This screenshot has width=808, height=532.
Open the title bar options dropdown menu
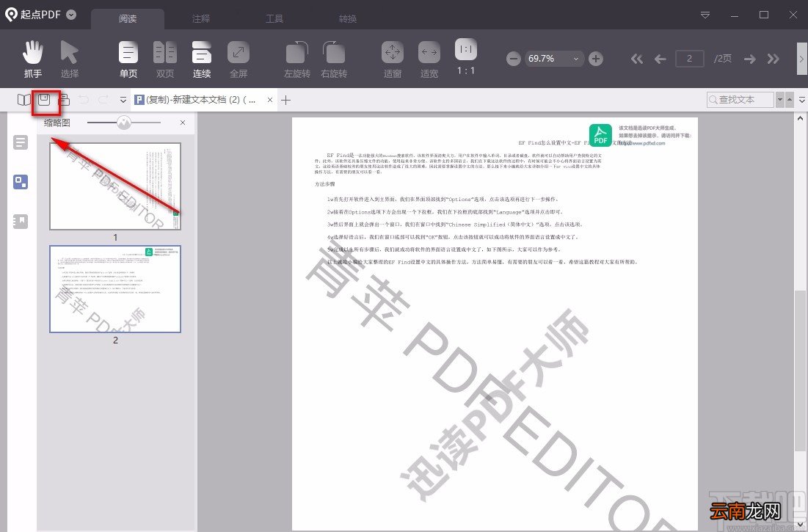pos(705,15)
